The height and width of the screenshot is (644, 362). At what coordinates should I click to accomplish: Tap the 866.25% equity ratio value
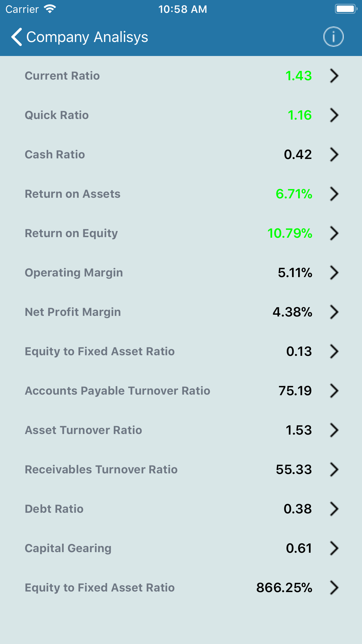coord(284,588)
